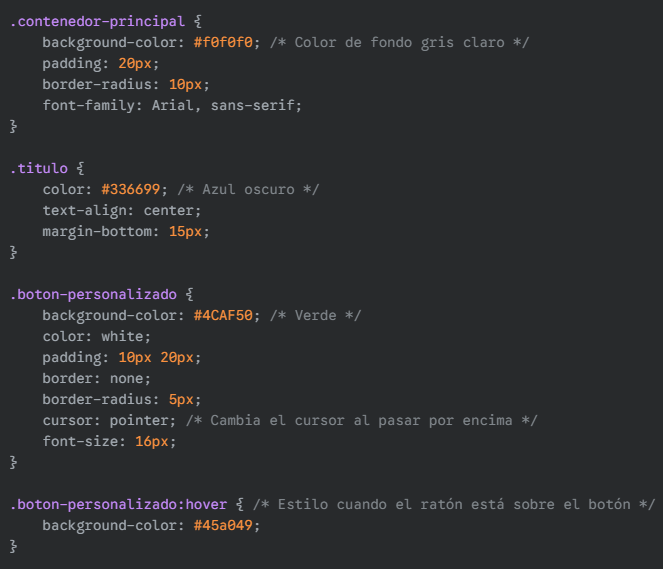Image resolution: width=663 pixels, height=569 pixels.
Task: Select the #f0f0f0 color value
Action: [223, 42]
